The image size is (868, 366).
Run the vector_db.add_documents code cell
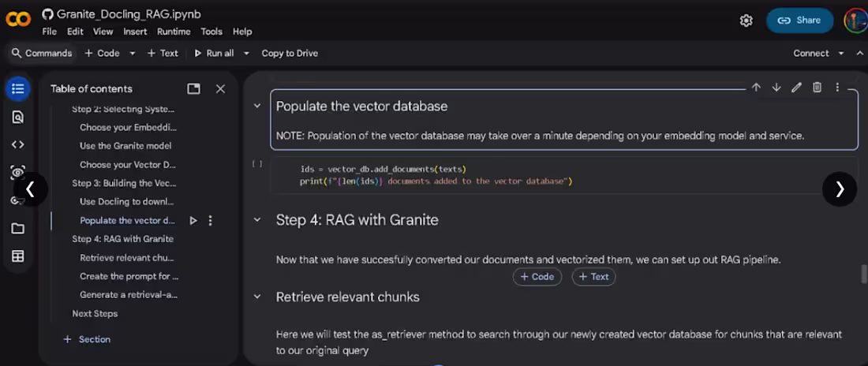click(257, 164)
